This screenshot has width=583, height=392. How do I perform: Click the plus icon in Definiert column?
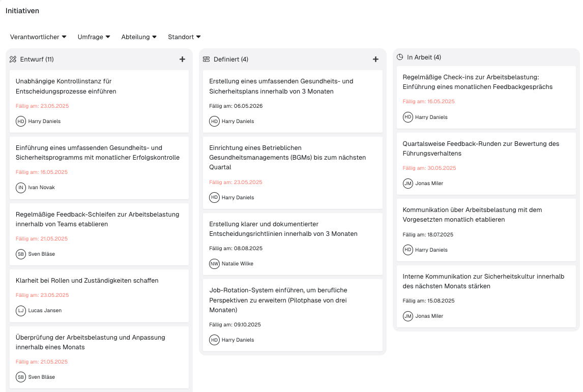[x=375, y=59]
